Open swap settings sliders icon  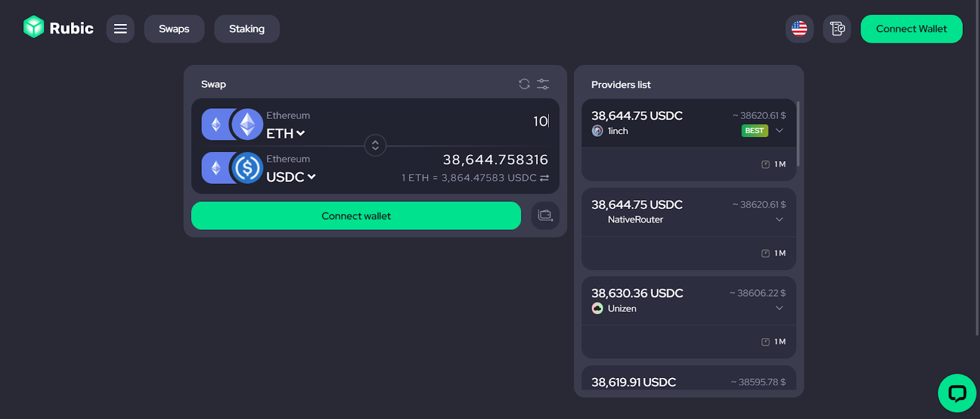(x=543, y=84)
